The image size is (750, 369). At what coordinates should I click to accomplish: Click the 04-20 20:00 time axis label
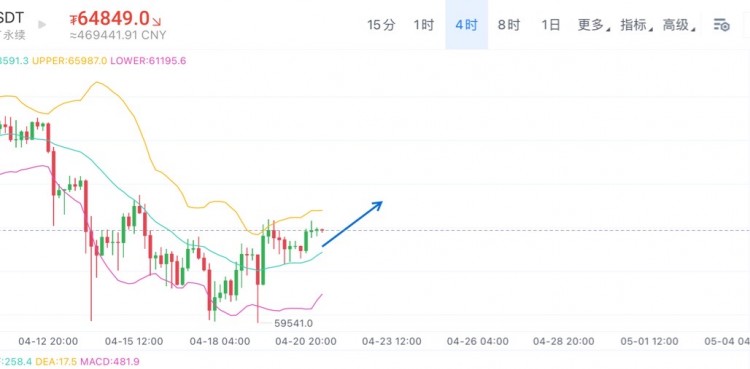[x=306, y=341]
